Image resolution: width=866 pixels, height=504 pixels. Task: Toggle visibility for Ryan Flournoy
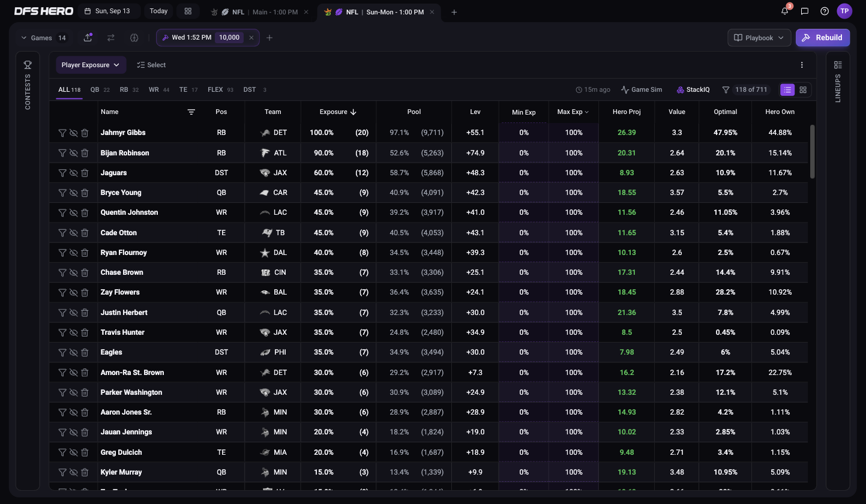pyautogui.click(x=74, y=253)
